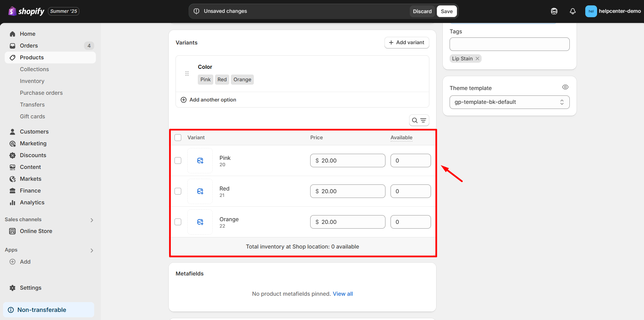Go to Inventory in sidebar

click(32, 81)
